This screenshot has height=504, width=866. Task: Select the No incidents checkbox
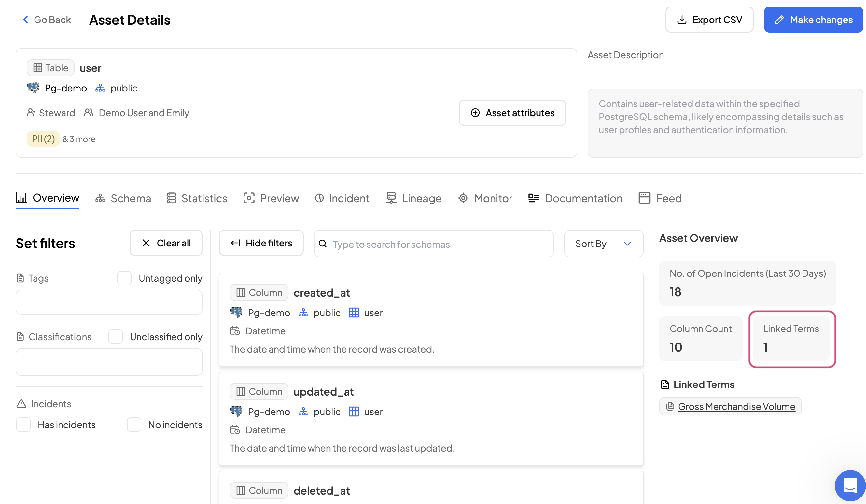point(134,425)
